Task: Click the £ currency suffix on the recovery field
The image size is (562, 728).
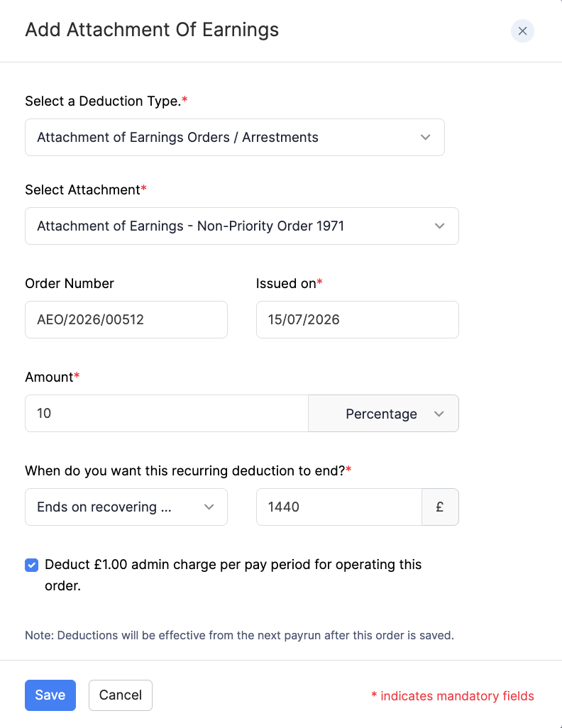Action: coord(440,507)
